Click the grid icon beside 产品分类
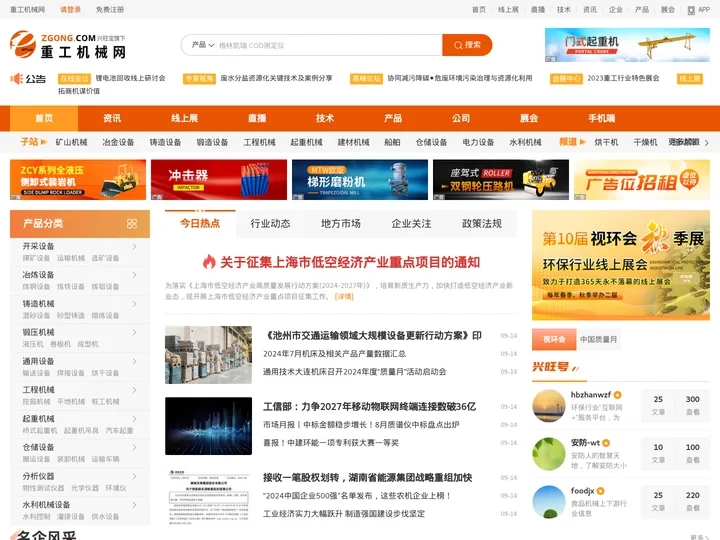The height and width of the screenshot is (540, 720). click(132, 224)
